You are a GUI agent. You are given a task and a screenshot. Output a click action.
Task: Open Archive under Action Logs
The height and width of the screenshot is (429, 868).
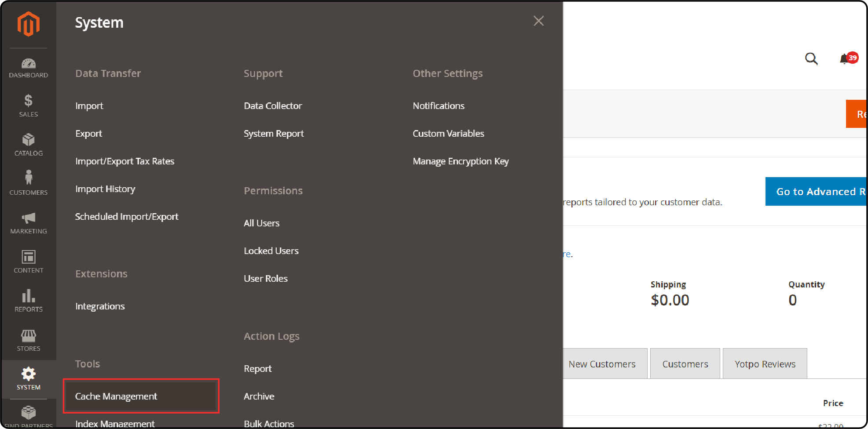(x=259, y=396)
